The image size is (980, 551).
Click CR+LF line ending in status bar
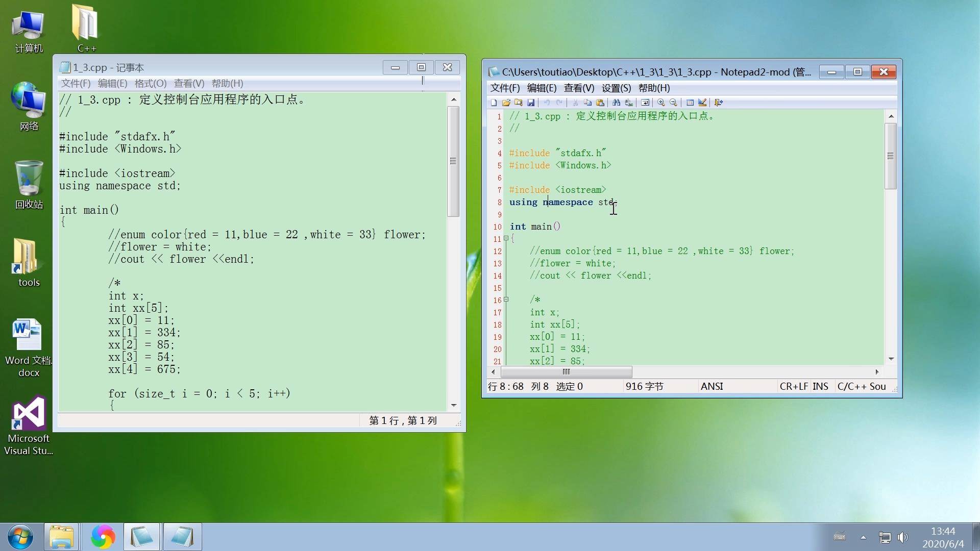[x=793, y=387]
